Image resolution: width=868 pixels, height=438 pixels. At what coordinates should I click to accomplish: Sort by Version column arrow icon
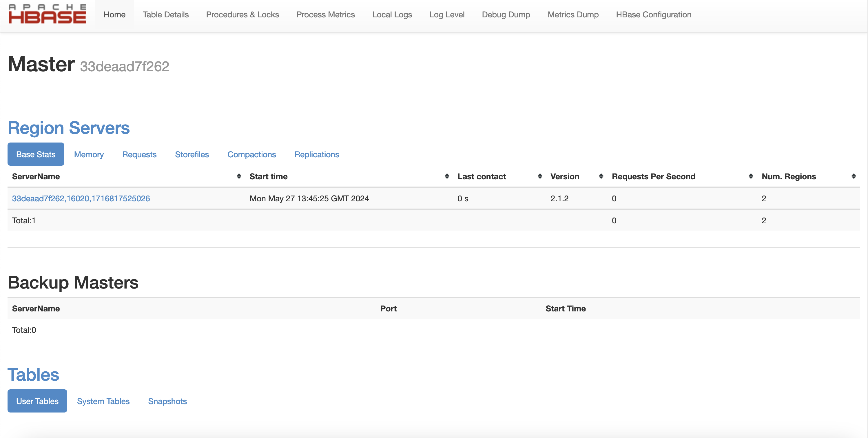coord(601,176)
